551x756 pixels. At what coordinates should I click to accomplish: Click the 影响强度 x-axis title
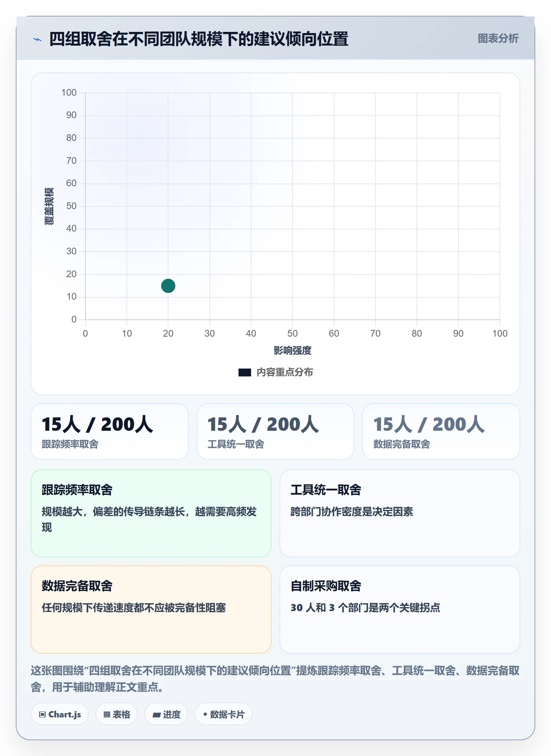coord(292,350)
